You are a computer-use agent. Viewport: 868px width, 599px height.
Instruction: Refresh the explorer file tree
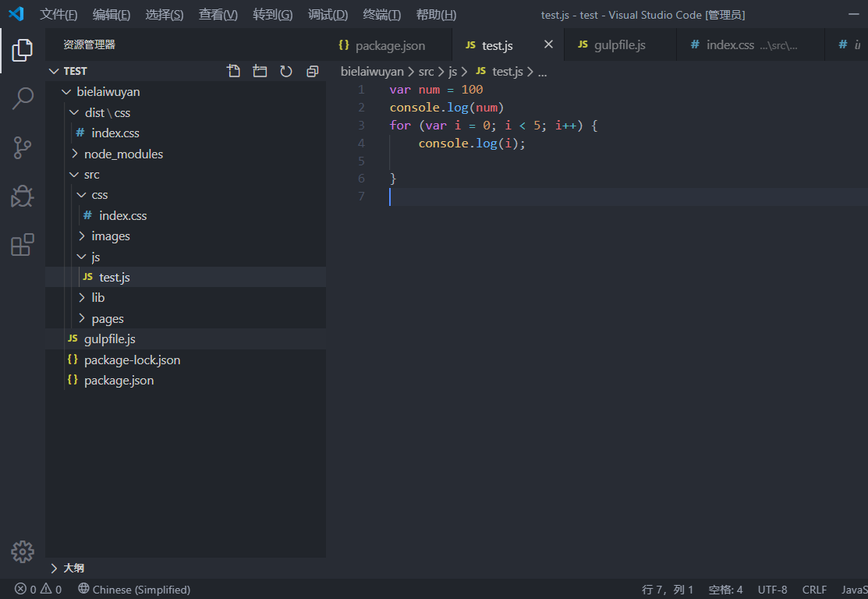coord(285,71)
